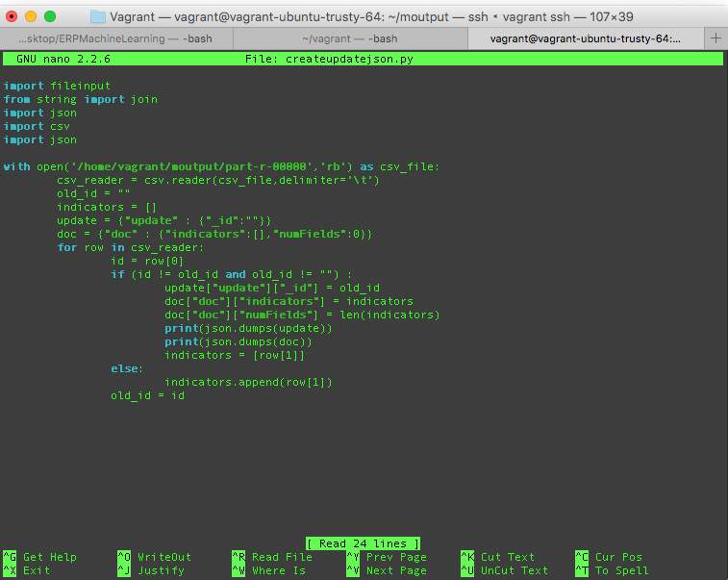
Task: Switch to the ~/vagrant bash tab
Action: (x=349, y=38)
